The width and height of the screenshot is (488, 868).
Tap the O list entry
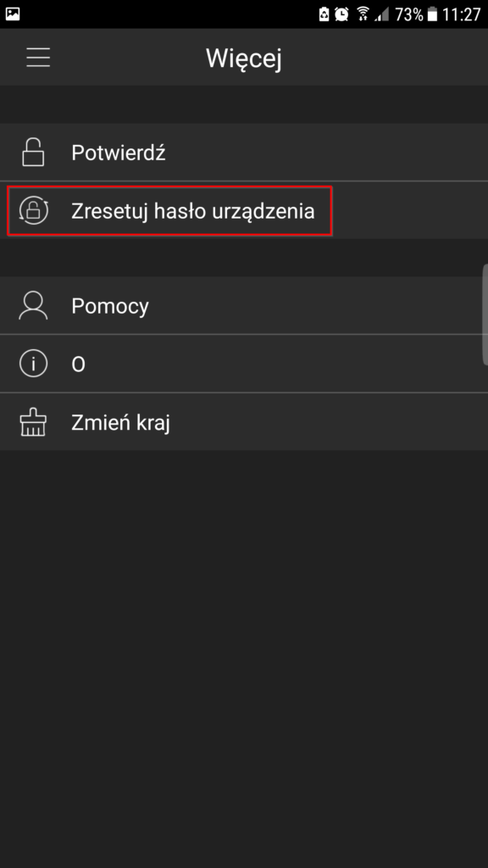79,364
